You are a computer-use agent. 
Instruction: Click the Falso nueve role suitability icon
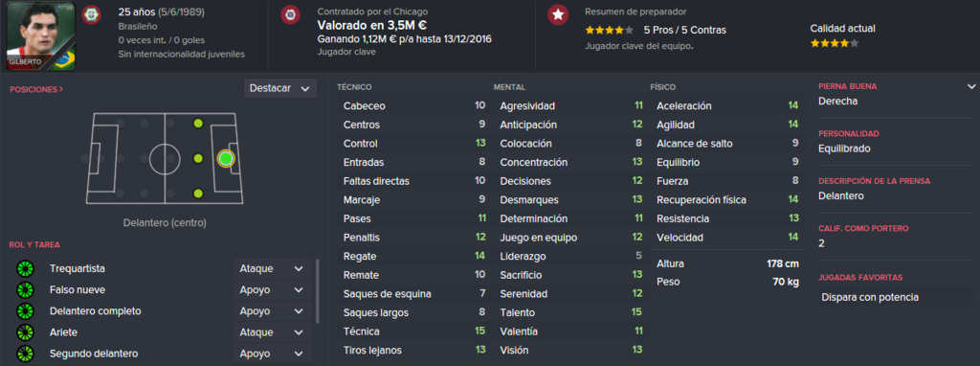click(x=25, y=290)
